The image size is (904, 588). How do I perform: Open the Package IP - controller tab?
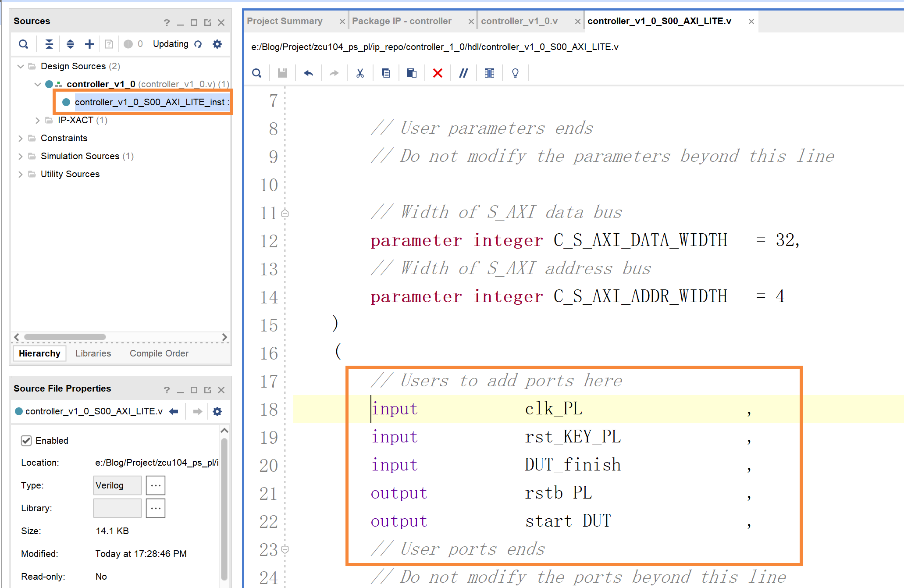[402, 21]
